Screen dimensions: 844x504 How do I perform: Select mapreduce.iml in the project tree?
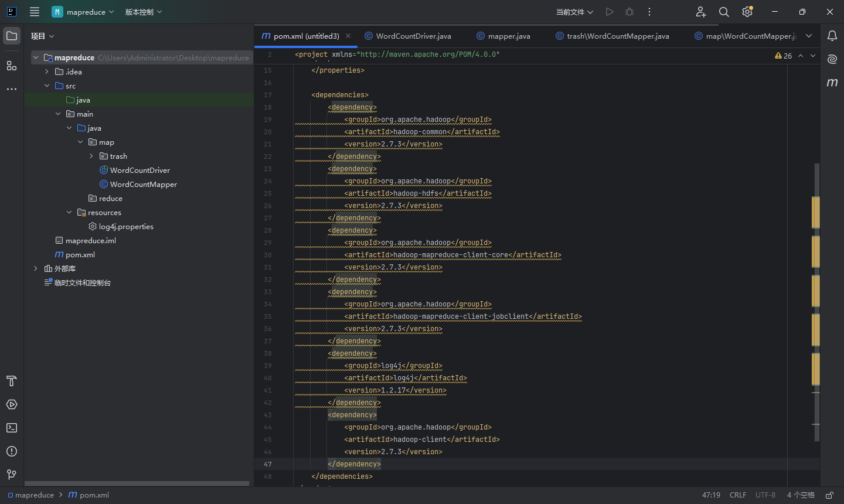[x=91, y=240]
